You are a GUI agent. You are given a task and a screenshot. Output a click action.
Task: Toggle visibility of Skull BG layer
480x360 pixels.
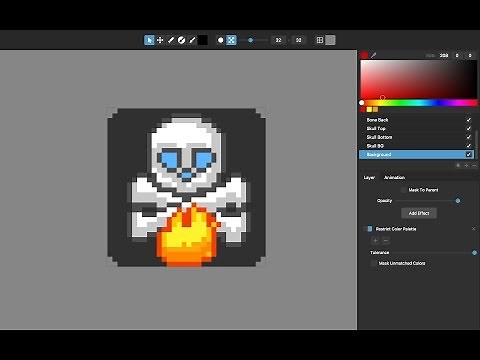pyautogui.click(x=469, y=146)
